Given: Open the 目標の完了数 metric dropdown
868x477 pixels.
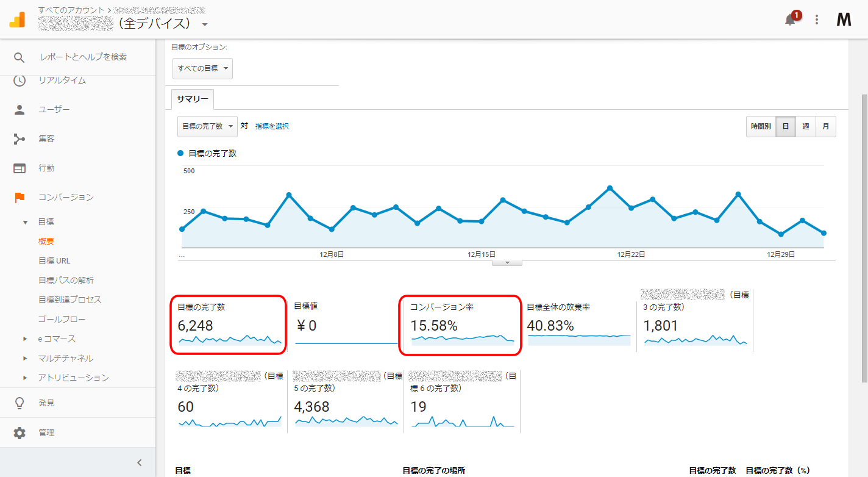Looking at the screenshot, I should pos(207,126).
